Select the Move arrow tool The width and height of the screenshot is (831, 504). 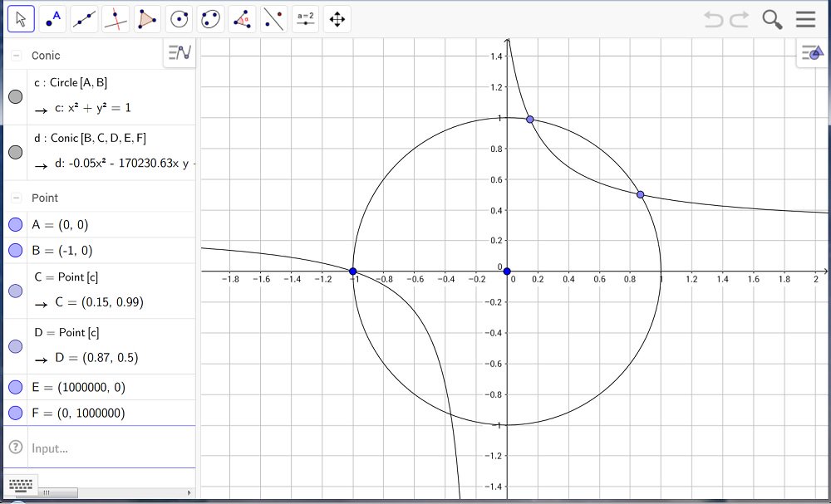(x=22, y=20)
